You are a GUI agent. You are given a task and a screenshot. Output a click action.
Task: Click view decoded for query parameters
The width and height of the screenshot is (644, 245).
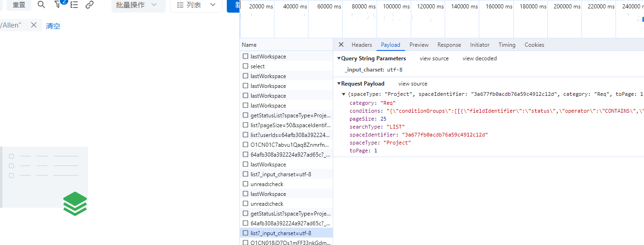click(479, 58)
